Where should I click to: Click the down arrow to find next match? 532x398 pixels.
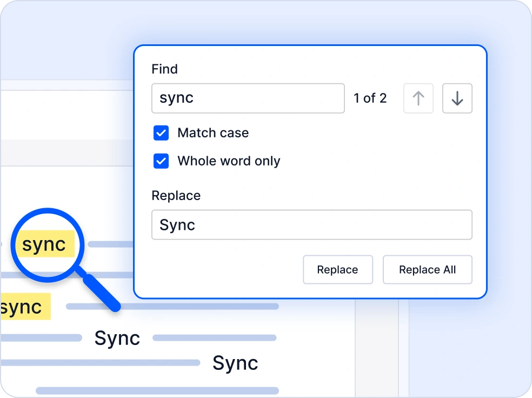pos(457,98)
